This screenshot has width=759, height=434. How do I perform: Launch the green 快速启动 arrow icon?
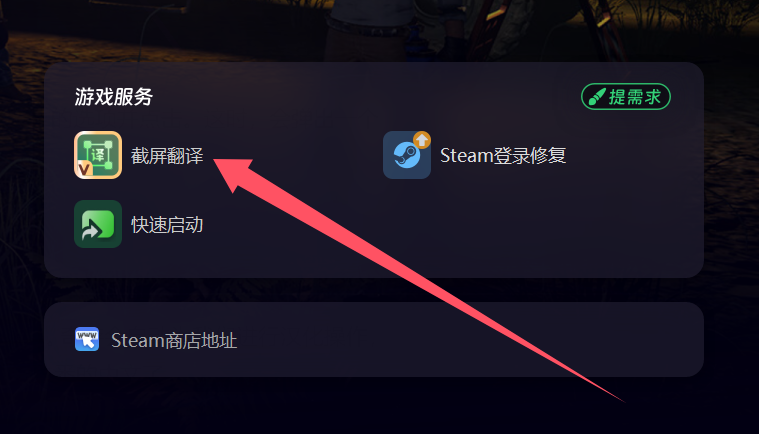[x=98, y=224]
